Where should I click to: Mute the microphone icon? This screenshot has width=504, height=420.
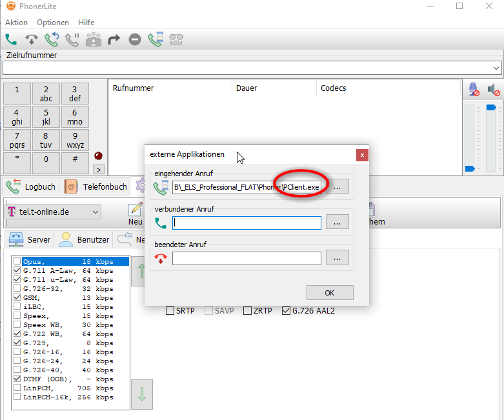pos(474,89)
